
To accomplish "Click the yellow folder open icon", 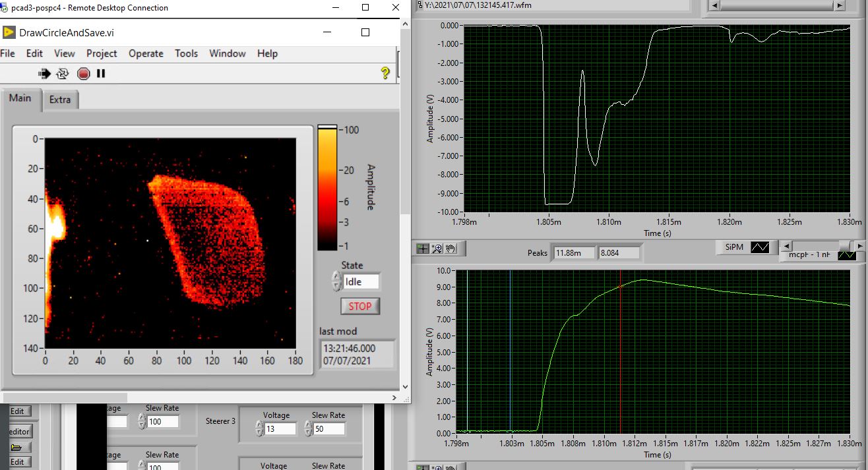I will coord(17,447).
